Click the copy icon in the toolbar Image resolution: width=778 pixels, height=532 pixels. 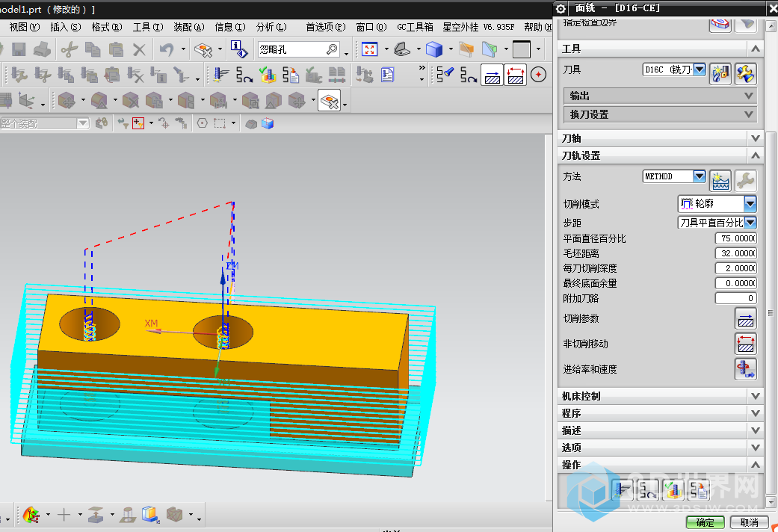point(93,49)
